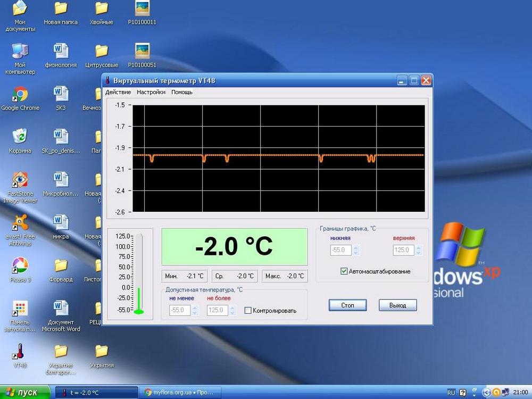The width and height of the screenshot is (532, 399).
Task: Open FastStone Image Viewer icon
Action: pyautogui.click(x=20, y=180)
